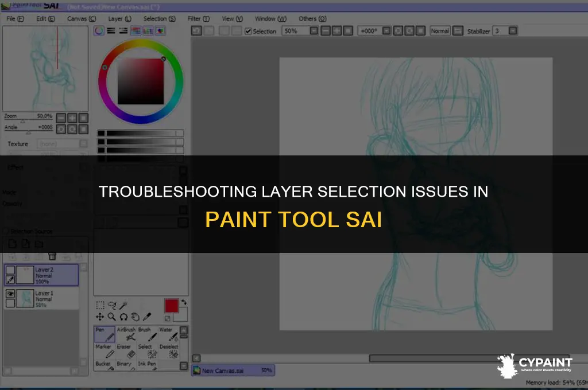This screenshot has height=390, width=588.
Task: Open the Selection menu
Action: point(160,19)
